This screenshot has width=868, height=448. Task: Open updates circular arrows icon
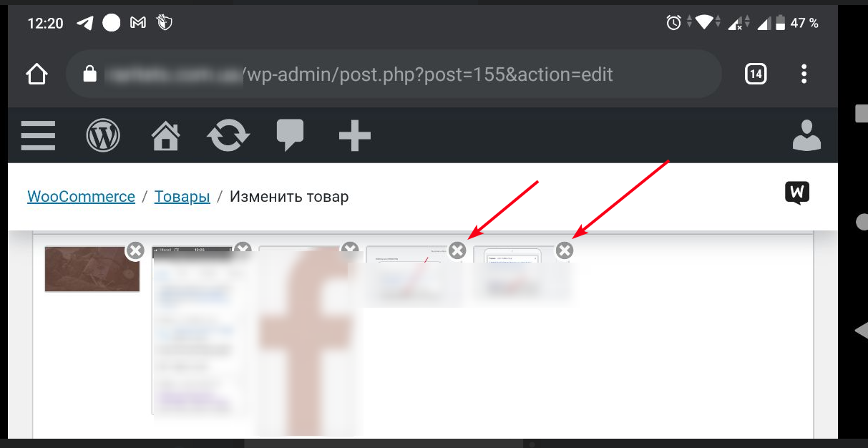(228, 135)
